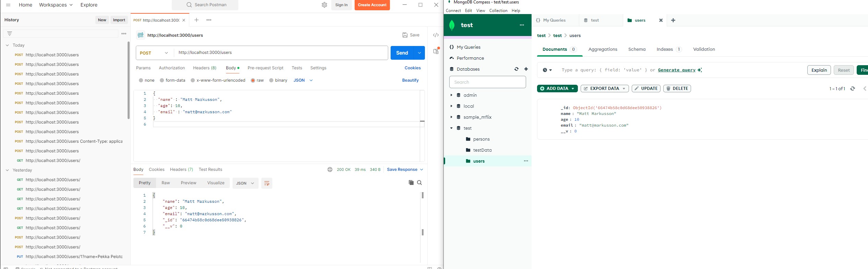Image resolution: width=868 pixels, height=269 pixels.
Task: Select the form-data body radio option
Action: (x=162, y=80)
